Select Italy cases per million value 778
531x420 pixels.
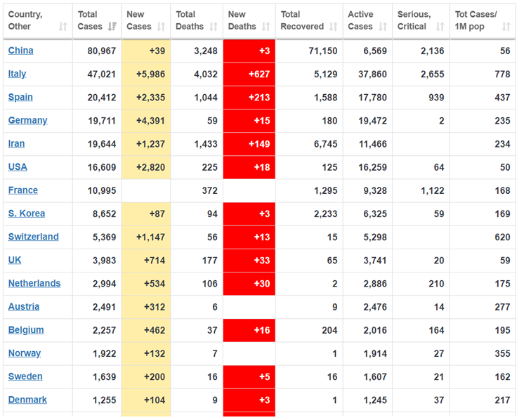[x=502, y=74]
